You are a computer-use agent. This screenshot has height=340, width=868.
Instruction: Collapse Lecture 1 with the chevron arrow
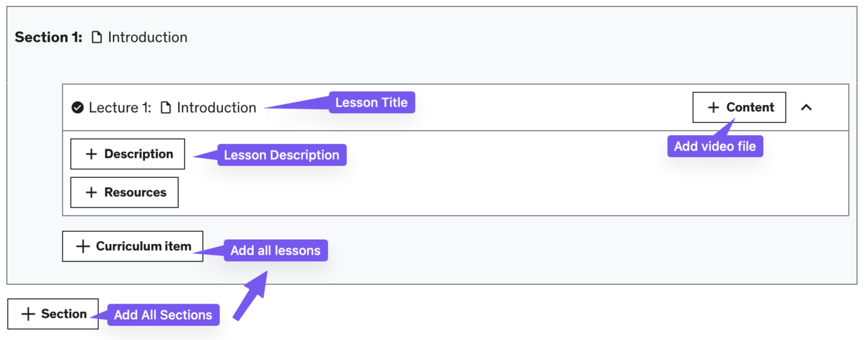click(806, 108)
